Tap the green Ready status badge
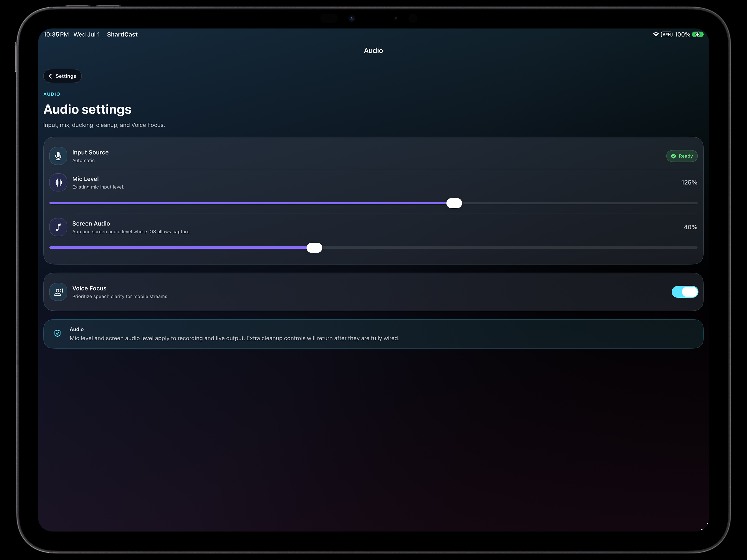 682,156
